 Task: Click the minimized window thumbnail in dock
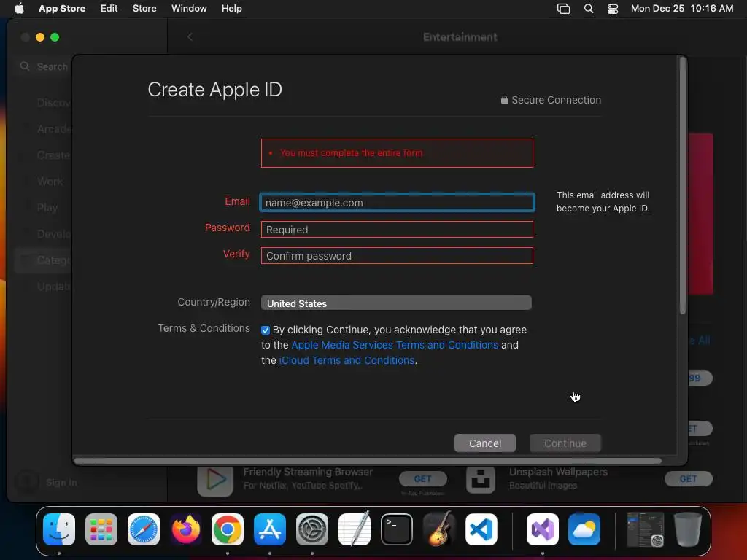645,529
